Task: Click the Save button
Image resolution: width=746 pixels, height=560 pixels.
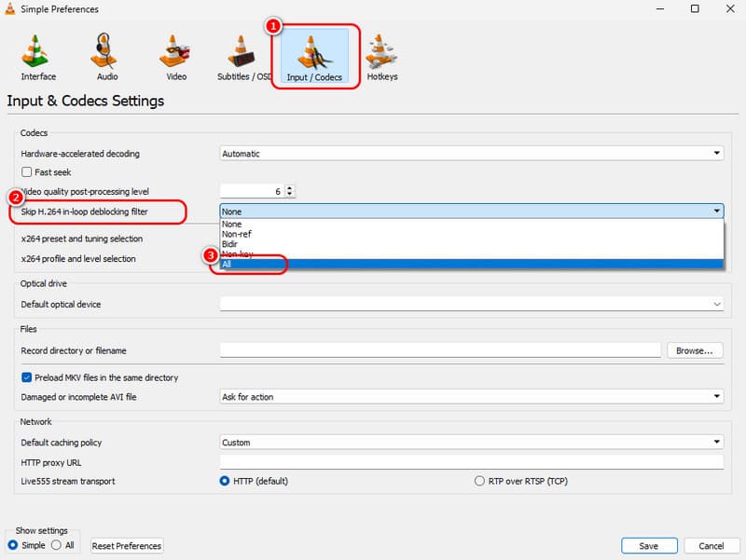Action: pyautogui.click(x=648, y=546)
